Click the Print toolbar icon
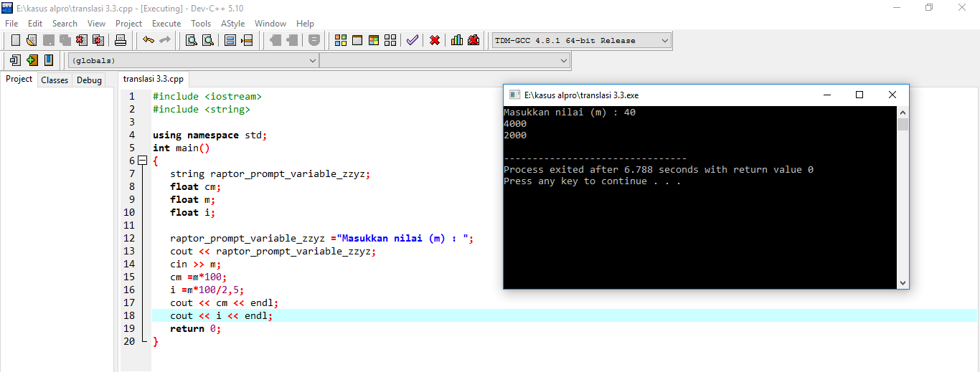The image size is (980, 372). pos(121,40)
